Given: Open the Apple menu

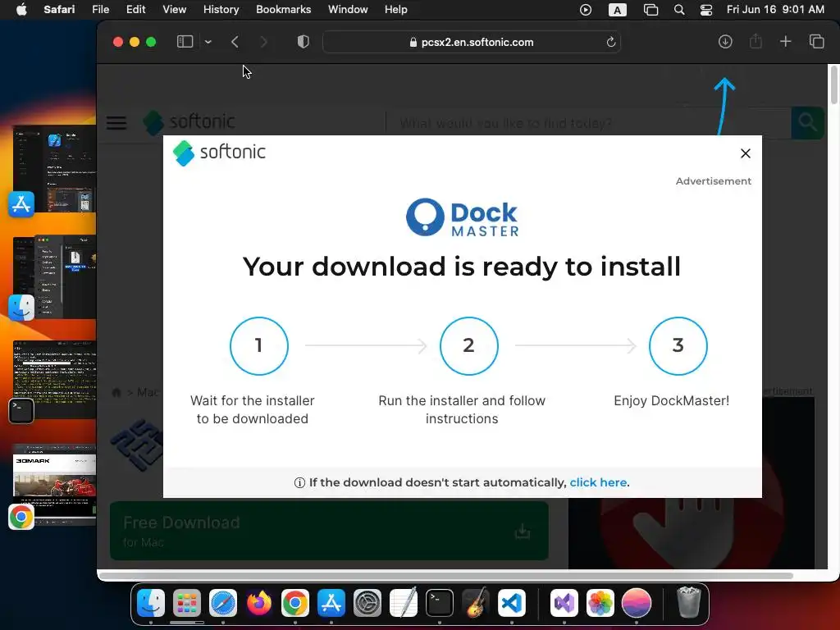Looking at the screenshot, I should coord(21,10).
